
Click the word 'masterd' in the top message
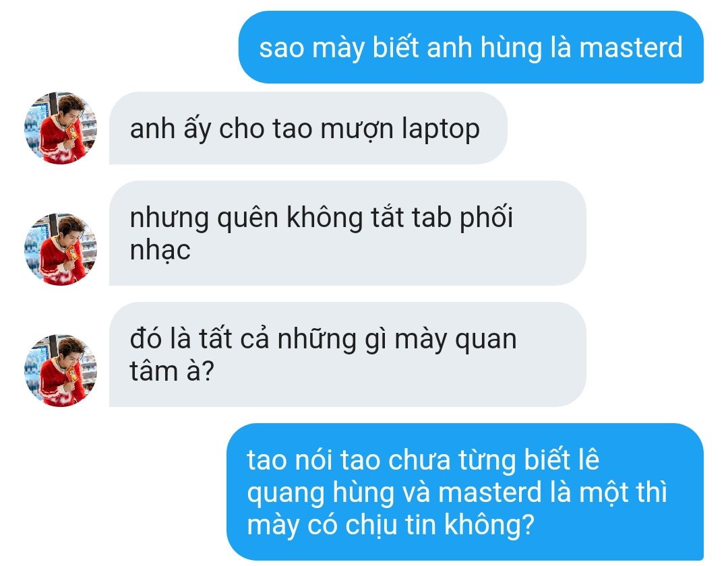tap(631, 48)
